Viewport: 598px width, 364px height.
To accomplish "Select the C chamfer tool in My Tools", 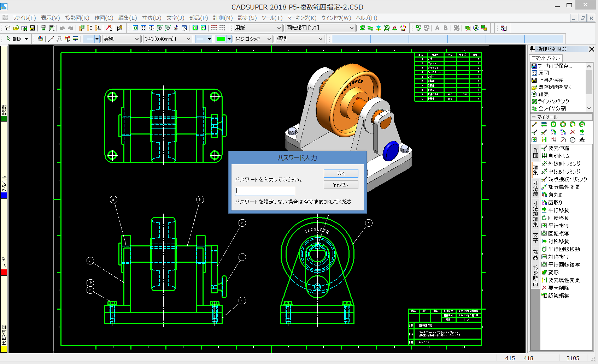I will [563, 132].
